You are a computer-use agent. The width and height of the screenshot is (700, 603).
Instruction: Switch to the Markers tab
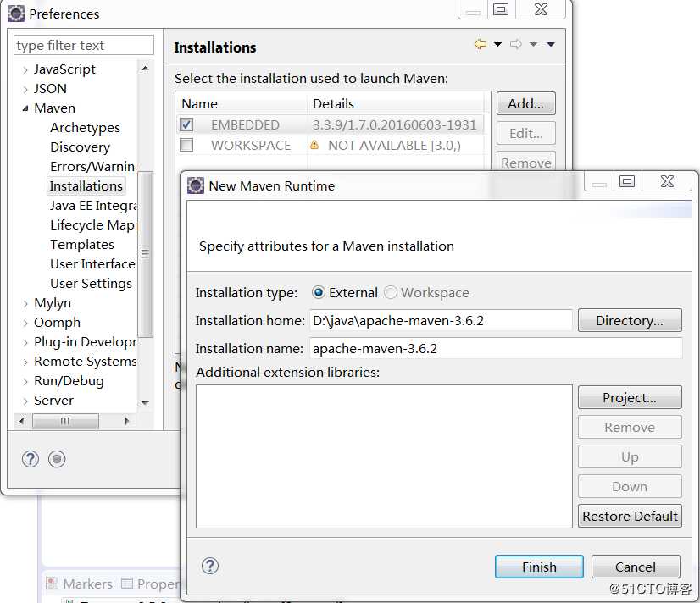[x=80, y=584]
